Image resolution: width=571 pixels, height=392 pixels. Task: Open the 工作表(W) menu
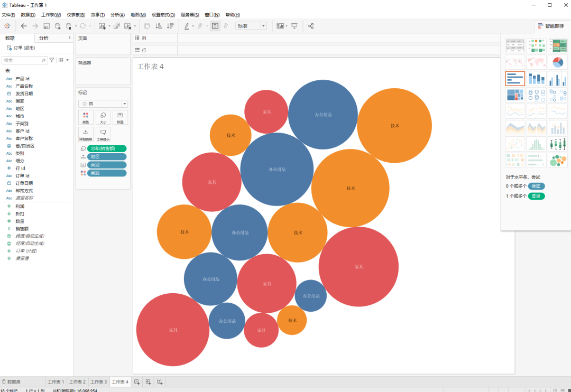[x=51, y=15]
